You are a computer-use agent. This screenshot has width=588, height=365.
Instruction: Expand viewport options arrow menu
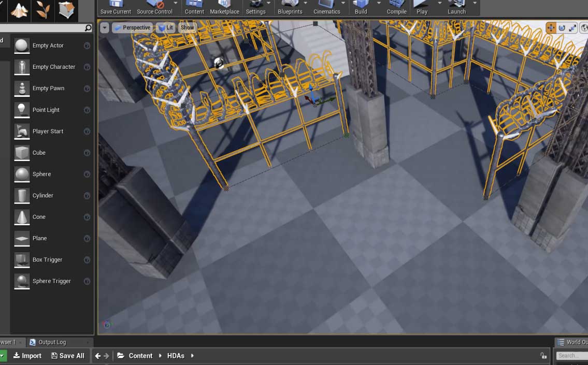105,28
